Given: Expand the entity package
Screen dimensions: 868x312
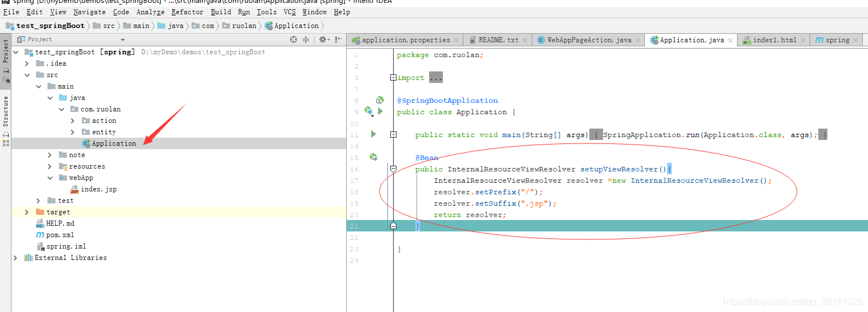Looking at the screenshot, I should tap(73, 132).
